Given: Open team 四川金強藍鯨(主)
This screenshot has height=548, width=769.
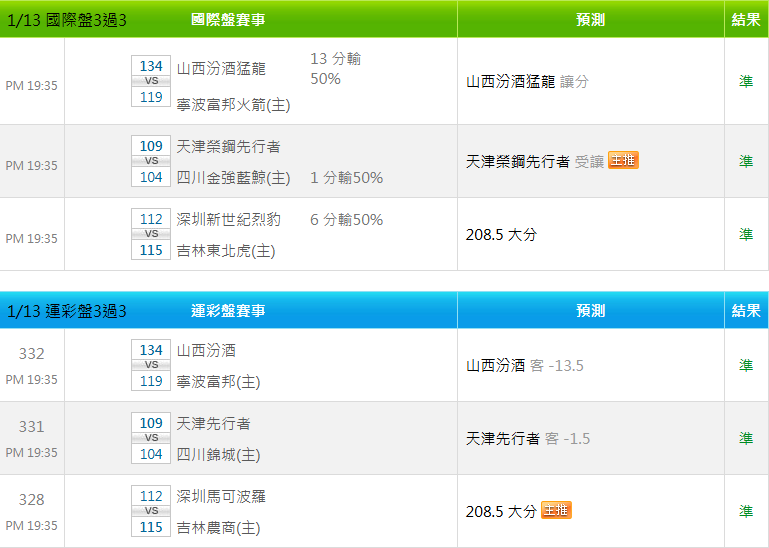Looking at the screenshot, I should 233,178.
